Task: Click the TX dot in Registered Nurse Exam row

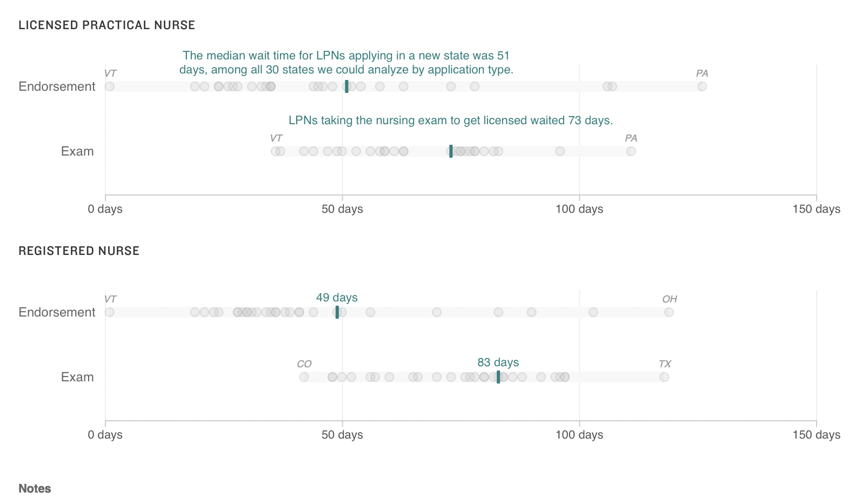Action: (x=664, y=377)
